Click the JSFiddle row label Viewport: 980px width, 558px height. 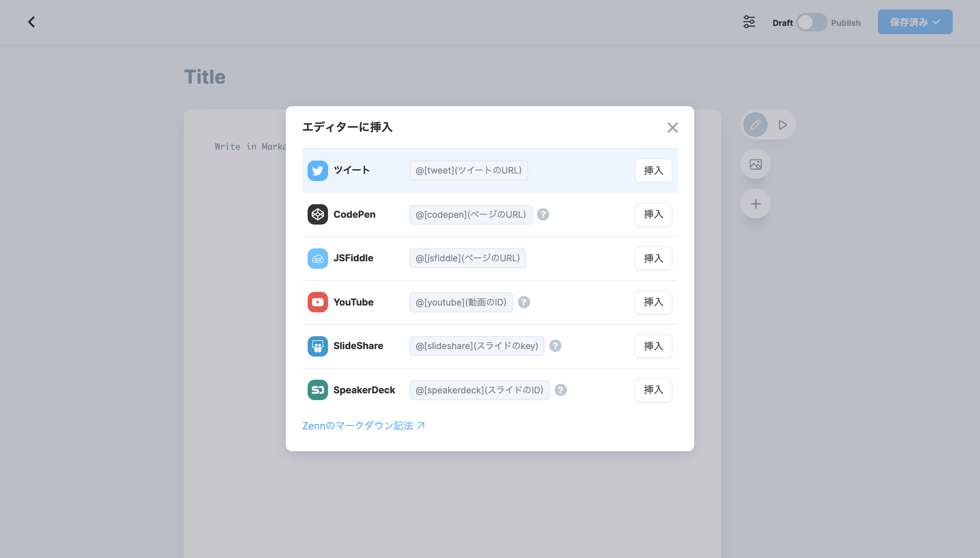[x=353, y=258]
